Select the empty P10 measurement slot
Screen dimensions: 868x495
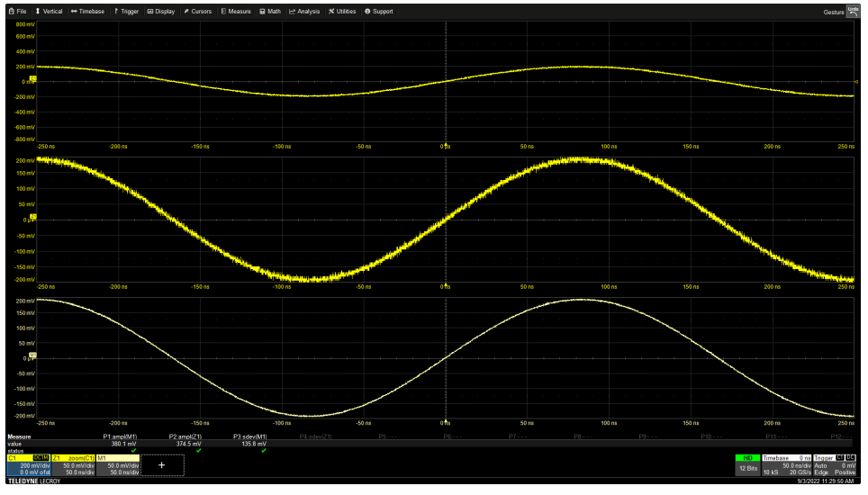coord(710,436)
